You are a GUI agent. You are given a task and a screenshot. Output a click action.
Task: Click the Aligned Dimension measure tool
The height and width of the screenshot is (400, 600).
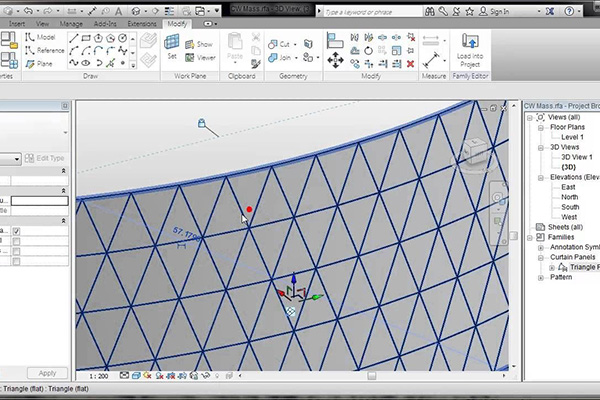[431, 60]
